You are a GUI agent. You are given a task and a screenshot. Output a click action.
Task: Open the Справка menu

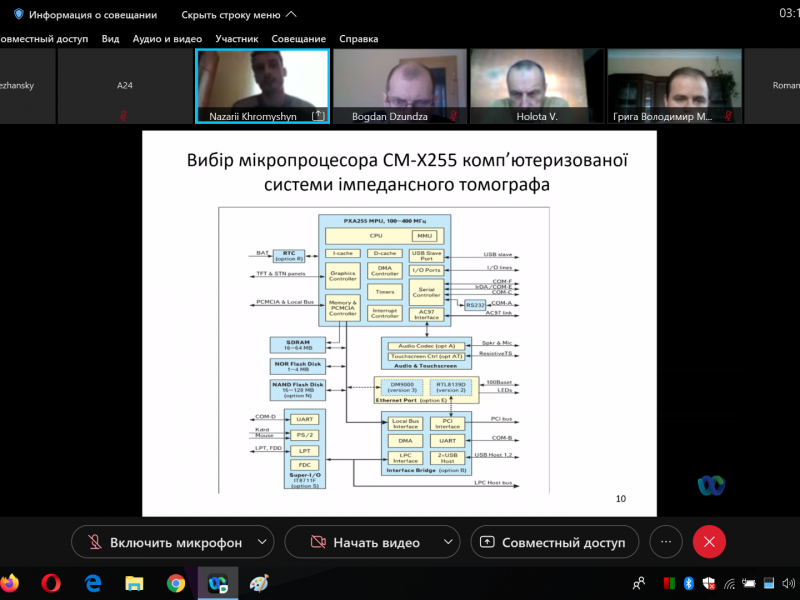(x=358, y=39)
